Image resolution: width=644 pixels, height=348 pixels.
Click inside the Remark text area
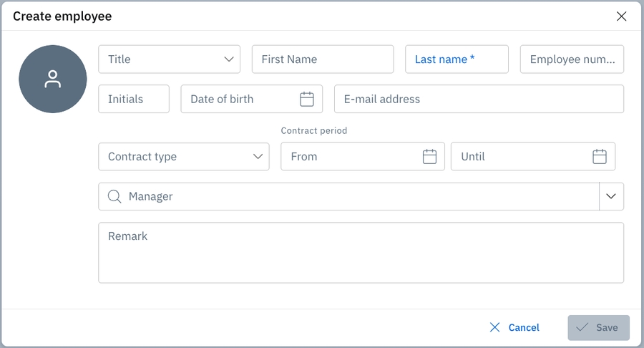[361, 253]
